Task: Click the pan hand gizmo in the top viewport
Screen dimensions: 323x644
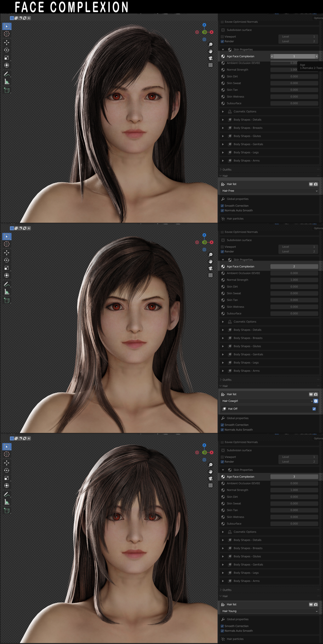Action: click(x=211, y=51)
